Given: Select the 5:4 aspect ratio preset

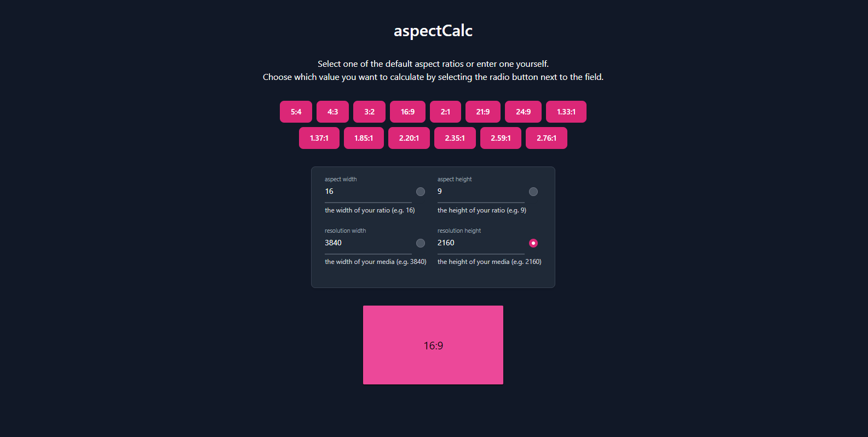Looking at the screenshot, I should pos(296,112).
